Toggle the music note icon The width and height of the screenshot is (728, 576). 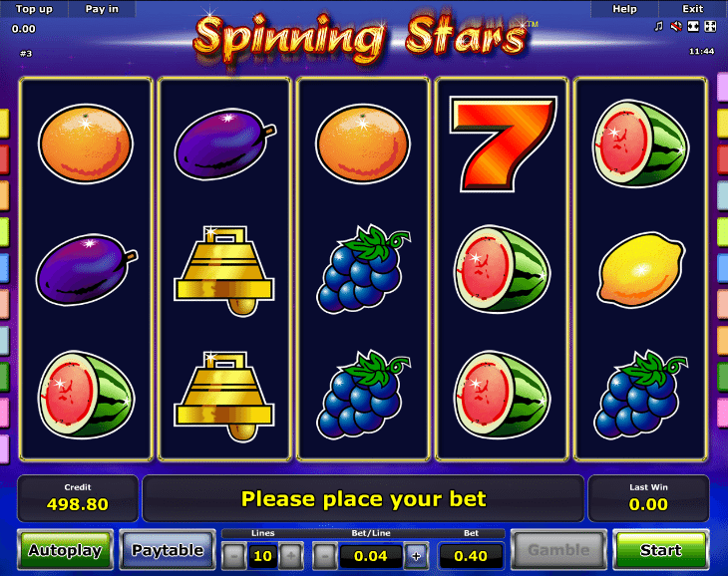[658, 27]
